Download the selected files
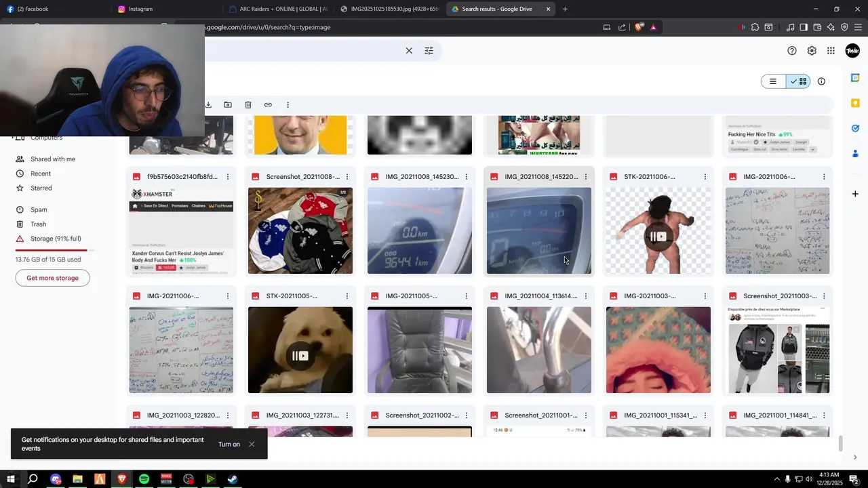The width and height of the screenshot is (868, 488). 208,105
